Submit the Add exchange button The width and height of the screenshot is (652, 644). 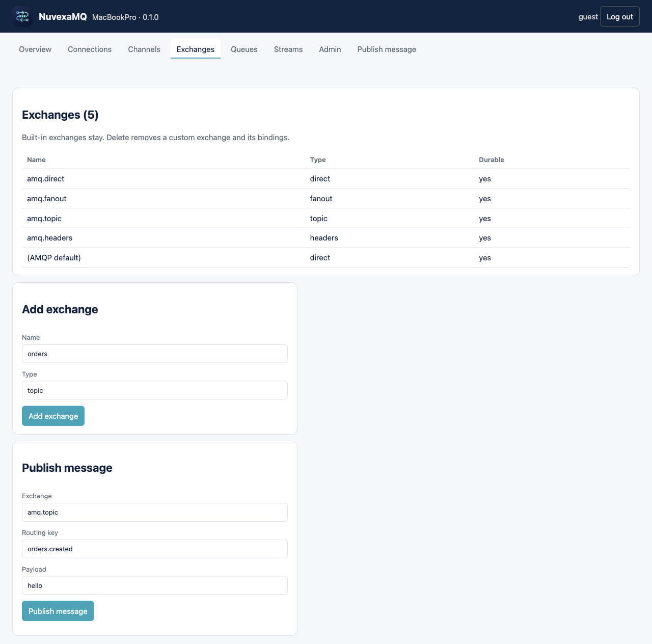click(x=53, y=416)
